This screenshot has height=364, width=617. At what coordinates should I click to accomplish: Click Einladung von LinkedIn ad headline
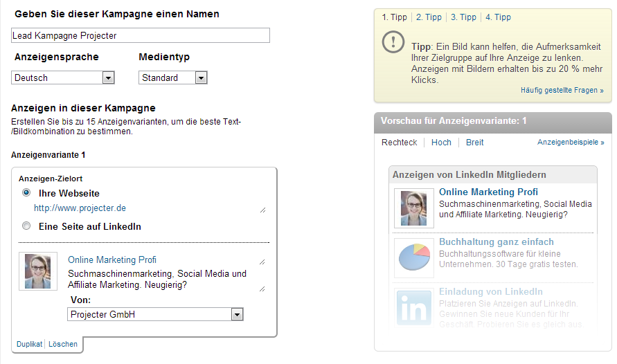(491, 291)
